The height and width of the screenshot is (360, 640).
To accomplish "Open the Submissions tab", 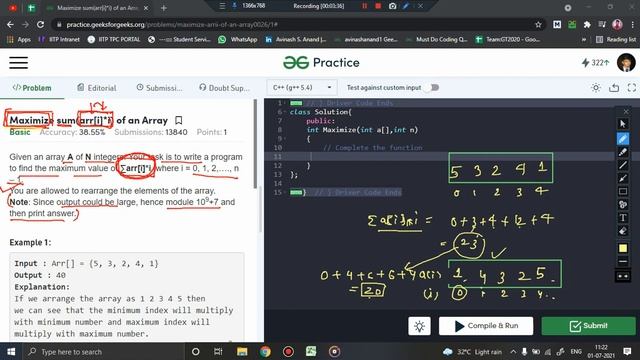I will click(x=159, y=88).
